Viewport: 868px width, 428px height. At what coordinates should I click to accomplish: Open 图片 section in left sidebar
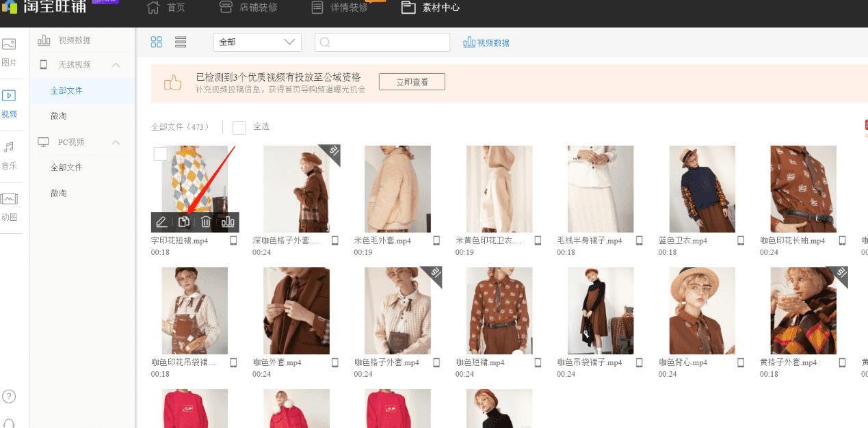(9, 52)
